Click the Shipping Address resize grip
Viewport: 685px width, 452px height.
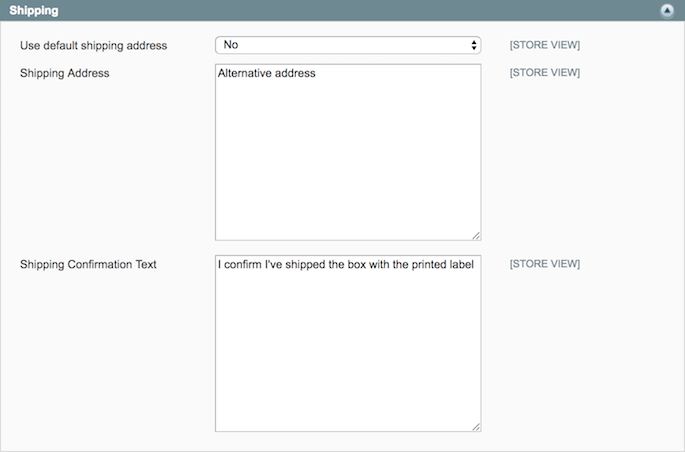[x=476, y=236]
